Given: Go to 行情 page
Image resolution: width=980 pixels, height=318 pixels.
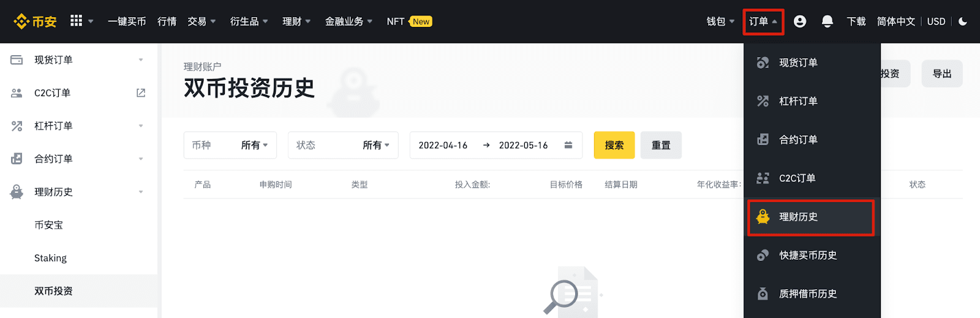Looking at the screenshot, I should 167,21.
